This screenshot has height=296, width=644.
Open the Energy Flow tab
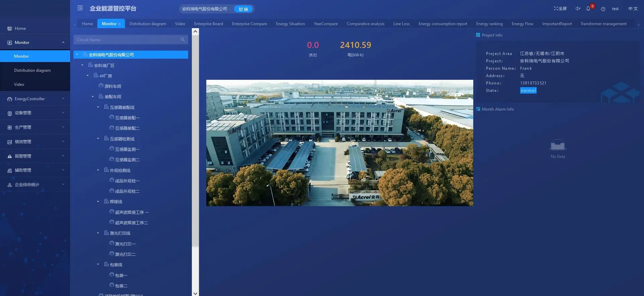click(x=522, y=24)
